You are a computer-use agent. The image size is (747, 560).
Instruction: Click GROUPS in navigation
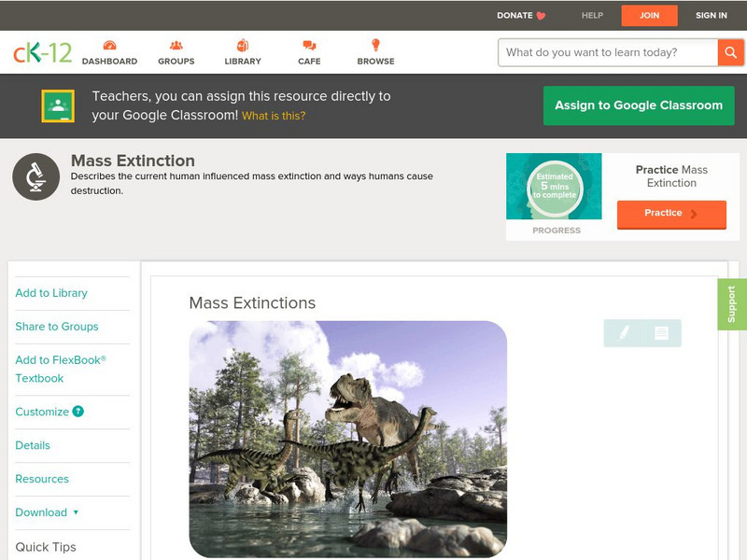point(176,62)
